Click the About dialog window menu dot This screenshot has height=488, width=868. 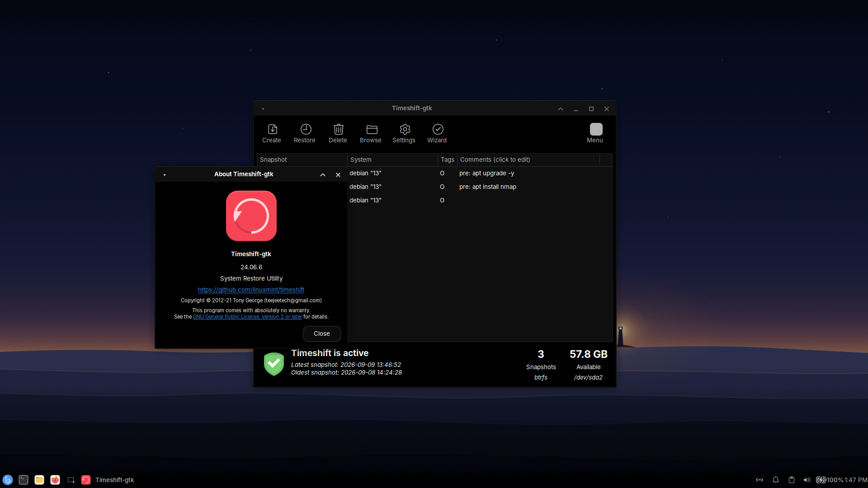[x=165, y=175]
